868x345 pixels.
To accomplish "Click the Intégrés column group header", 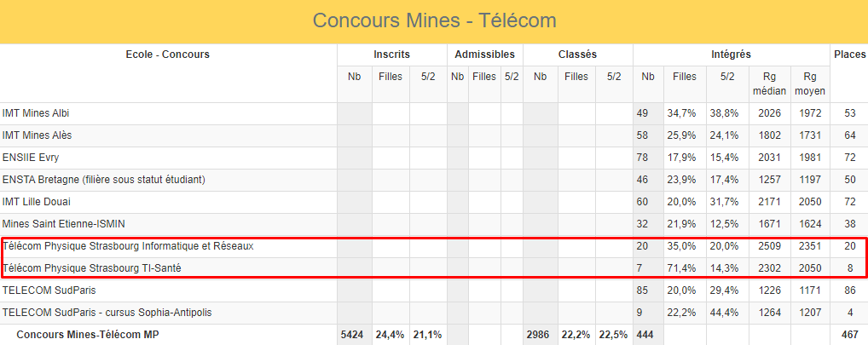I will coord(731,55).
